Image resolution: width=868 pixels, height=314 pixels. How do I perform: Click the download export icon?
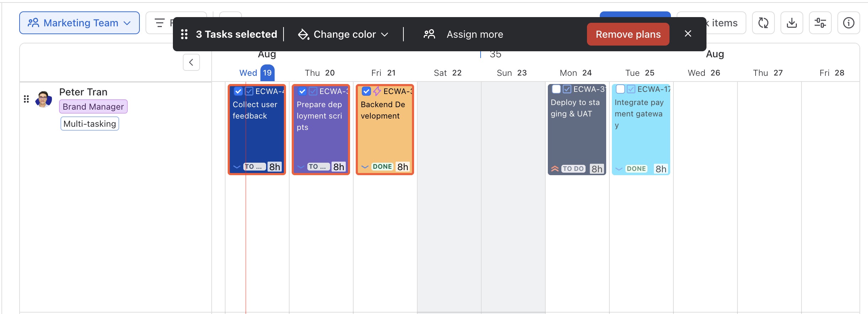792,23
